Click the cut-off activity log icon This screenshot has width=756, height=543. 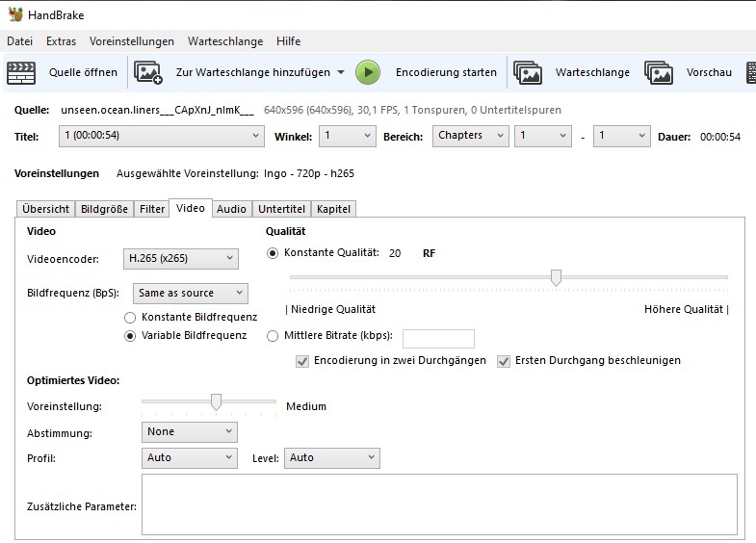click(x=750, y=73)
